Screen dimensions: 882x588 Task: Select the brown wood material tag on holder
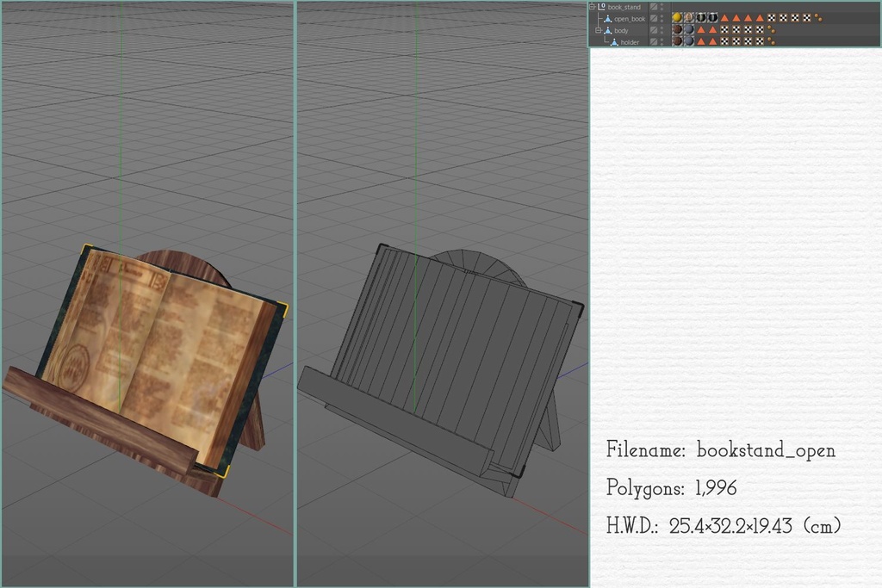coord(677,41)
